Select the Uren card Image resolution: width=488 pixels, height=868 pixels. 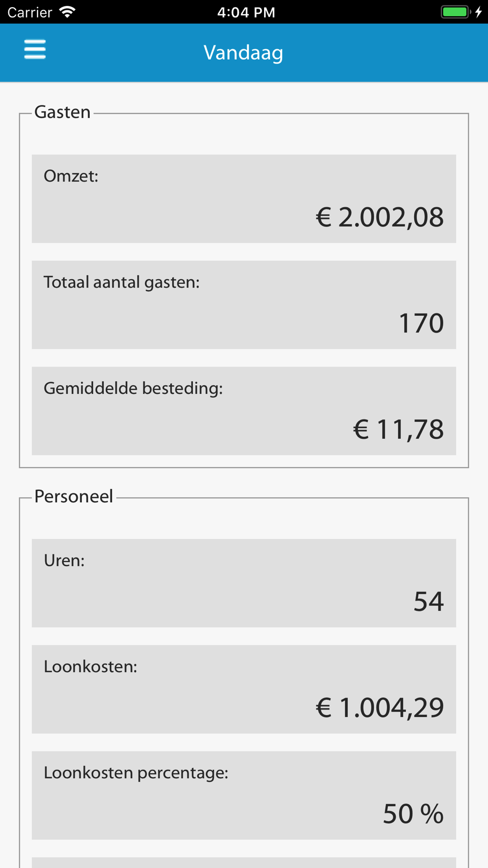[x=244, y=583]
